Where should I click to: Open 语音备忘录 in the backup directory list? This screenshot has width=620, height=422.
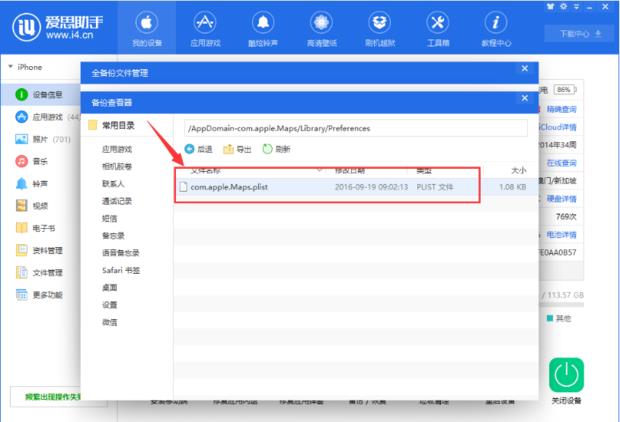(x=121, y=253)
